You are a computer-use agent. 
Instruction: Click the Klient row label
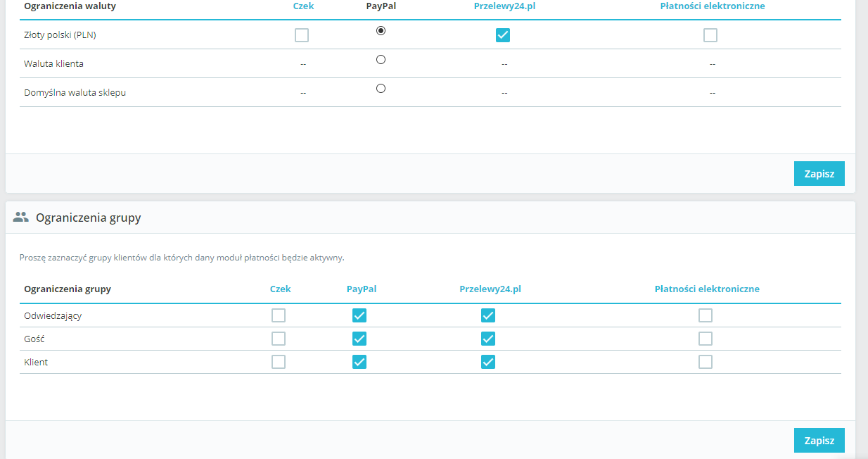coord(36,362)
